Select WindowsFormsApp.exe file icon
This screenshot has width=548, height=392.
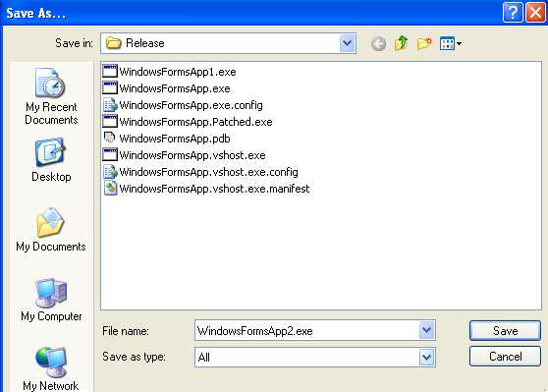tap(110, 87)
